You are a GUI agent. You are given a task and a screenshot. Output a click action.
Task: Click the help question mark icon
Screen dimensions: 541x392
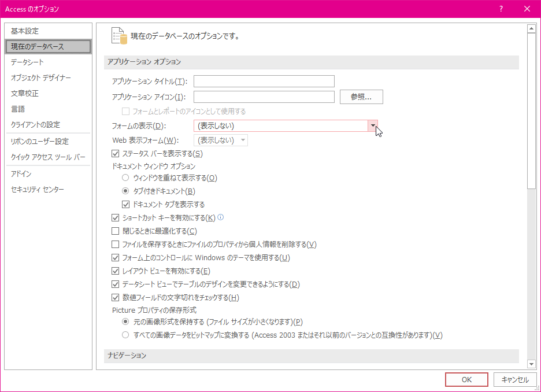(501, 9)
